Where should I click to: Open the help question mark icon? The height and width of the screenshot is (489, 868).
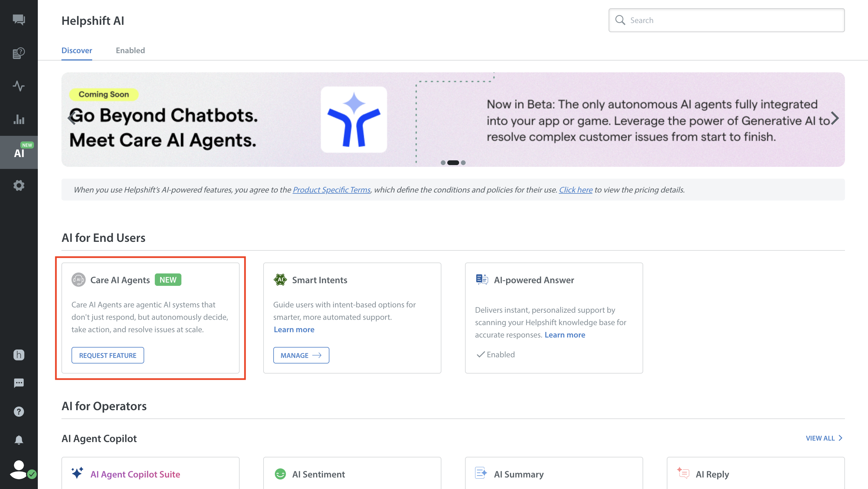pyautogui.click(x=19, y=412)
